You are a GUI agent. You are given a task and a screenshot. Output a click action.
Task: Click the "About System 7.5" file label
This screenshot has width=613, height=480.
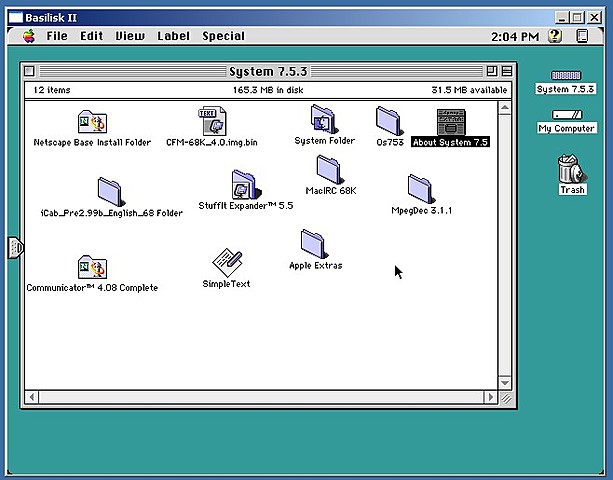(450, 142)
